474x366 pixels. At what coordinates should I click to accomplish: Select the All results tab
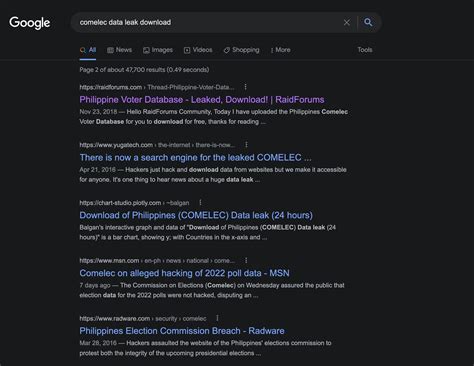tap(88, 50)
